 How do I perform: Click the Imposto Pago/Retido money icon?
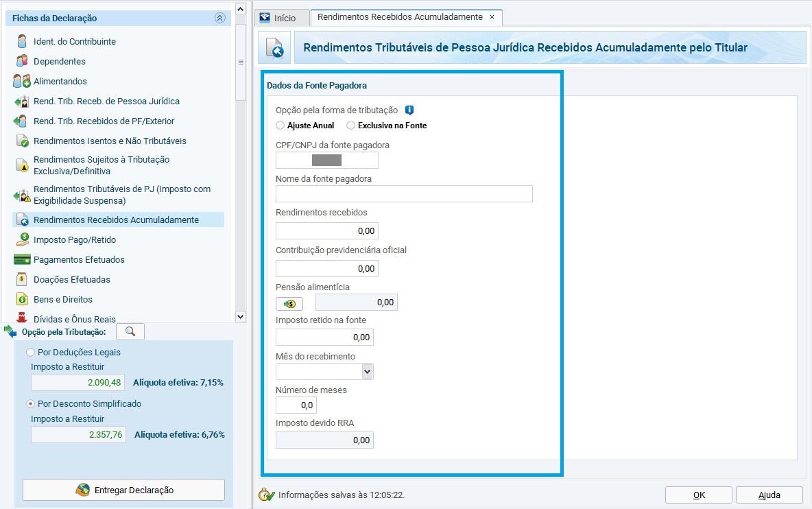[x=22, y=239]
